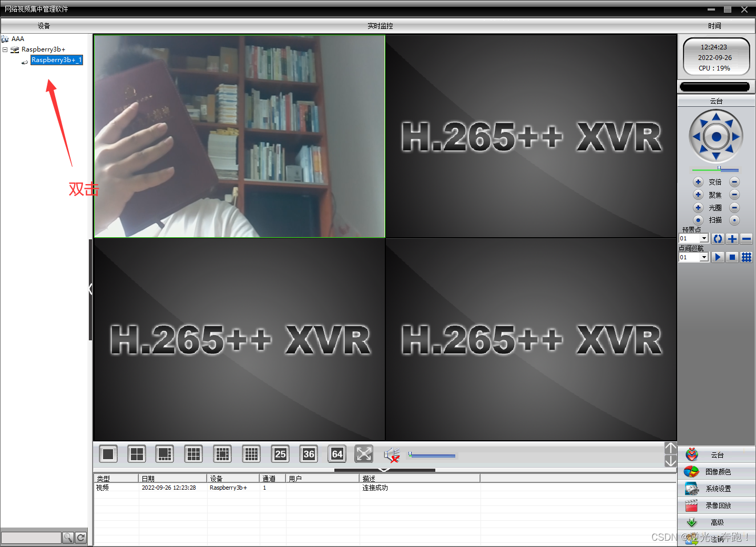Image resolution: width=756 pixels, height=547 pixels.
Task: Collapse log panel with down chevron
Action: point(384,470)
